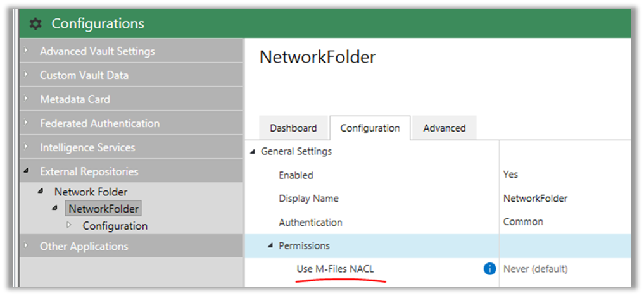Collapse External Repositories arrow

pyautogui.click(x=27, y=171)
